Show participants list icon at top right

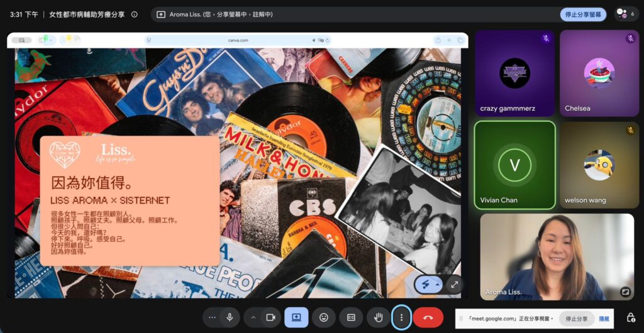coord(626,14)
